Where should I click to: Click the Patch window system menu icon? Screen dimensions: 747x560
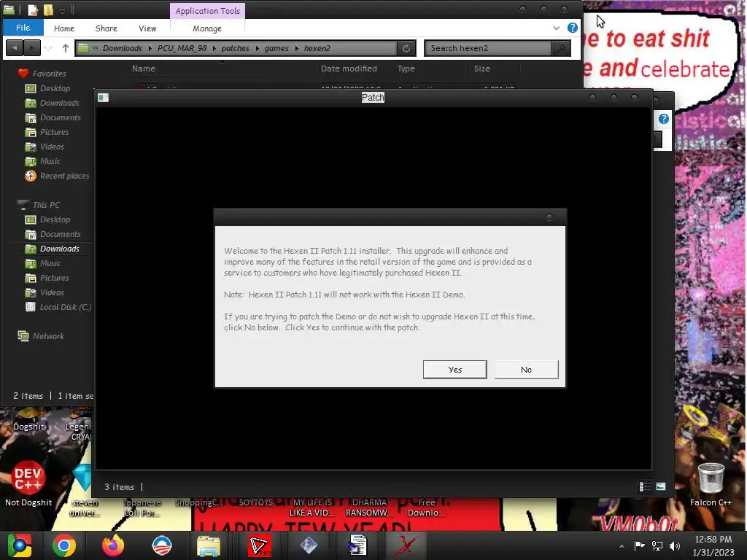pos(103,98)
